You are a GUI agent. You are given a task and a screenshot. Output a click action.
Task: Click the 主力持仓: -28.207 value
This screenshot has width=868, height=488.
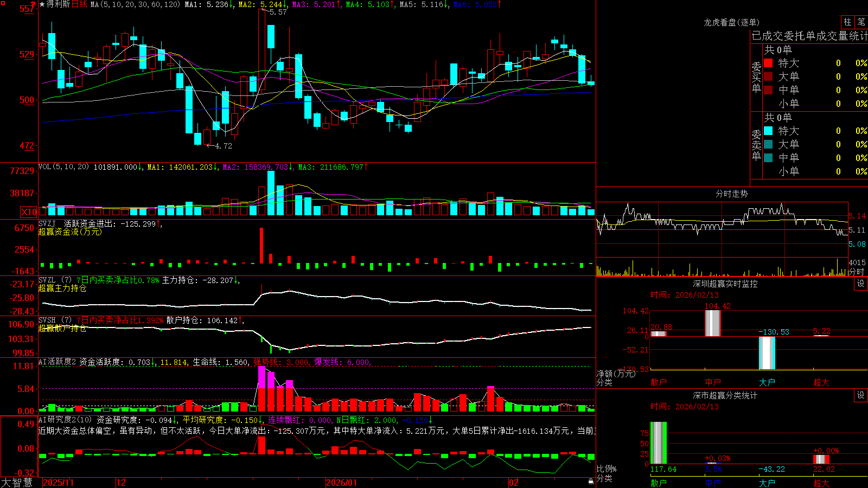pos(197,280)
